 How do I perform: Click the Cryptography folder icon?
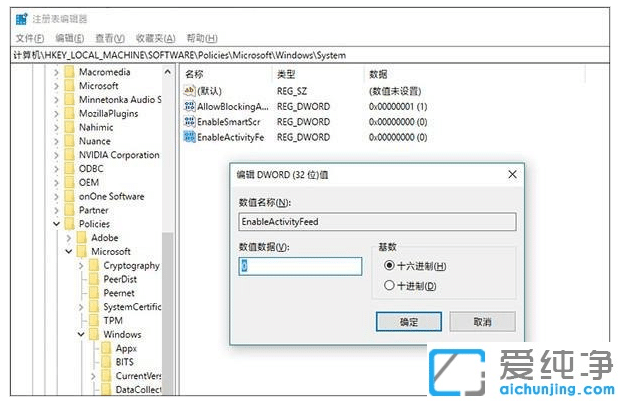94,265
